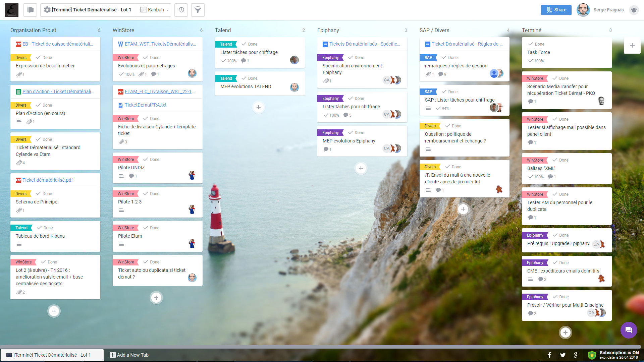
Task: Open the history clock icon
Action: [181, 10]
